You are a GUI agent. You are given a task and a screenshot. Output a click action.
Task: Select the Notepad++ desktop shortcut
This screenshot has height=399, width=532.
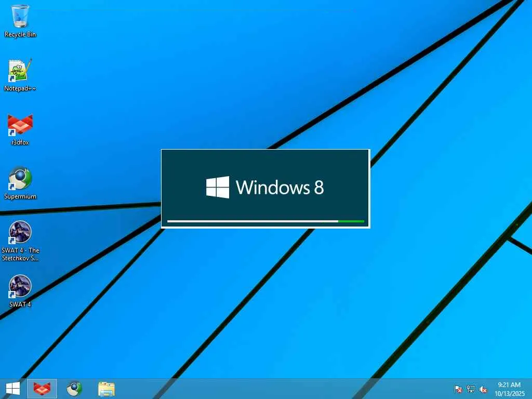[x=20, y=75]
